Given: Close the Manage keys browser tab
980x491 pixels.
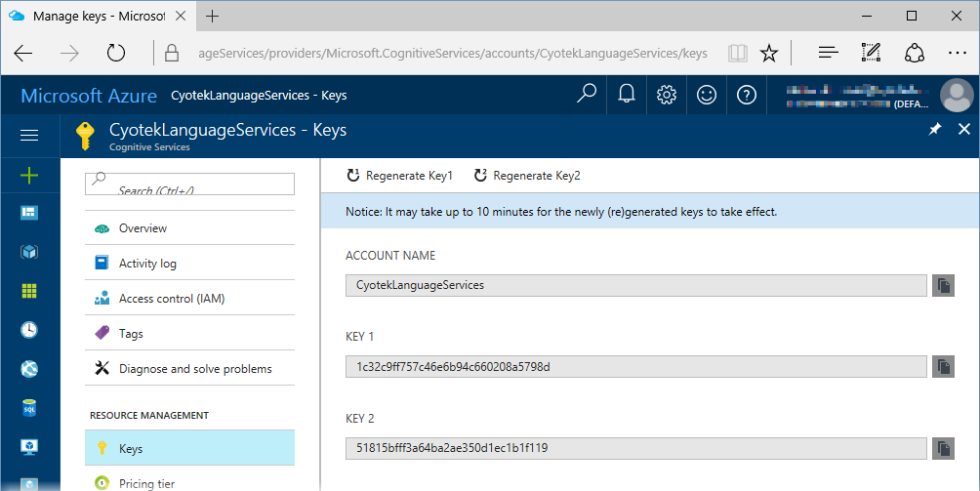Looking at the screenshot, I should click(x=181, y=17).
